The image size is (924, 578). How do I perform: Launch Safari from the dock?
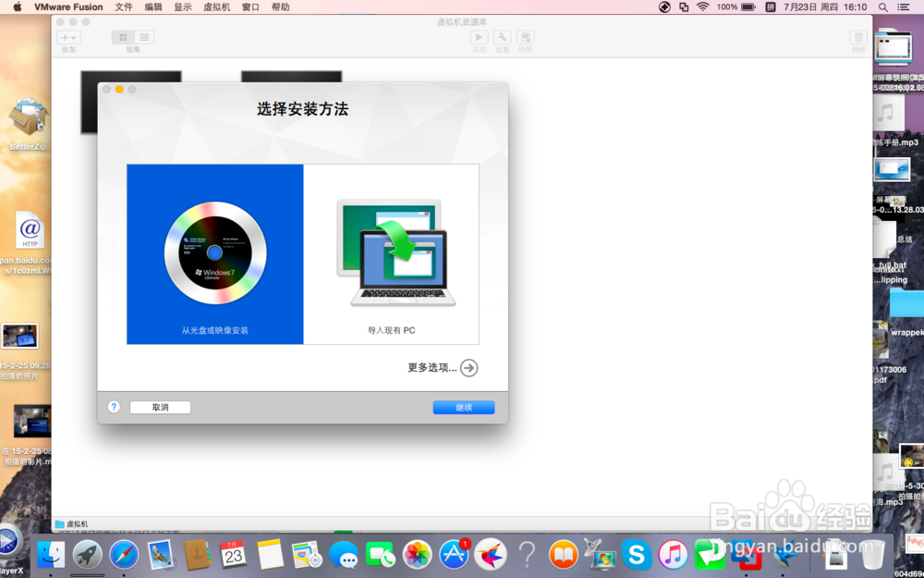[124, 555]
